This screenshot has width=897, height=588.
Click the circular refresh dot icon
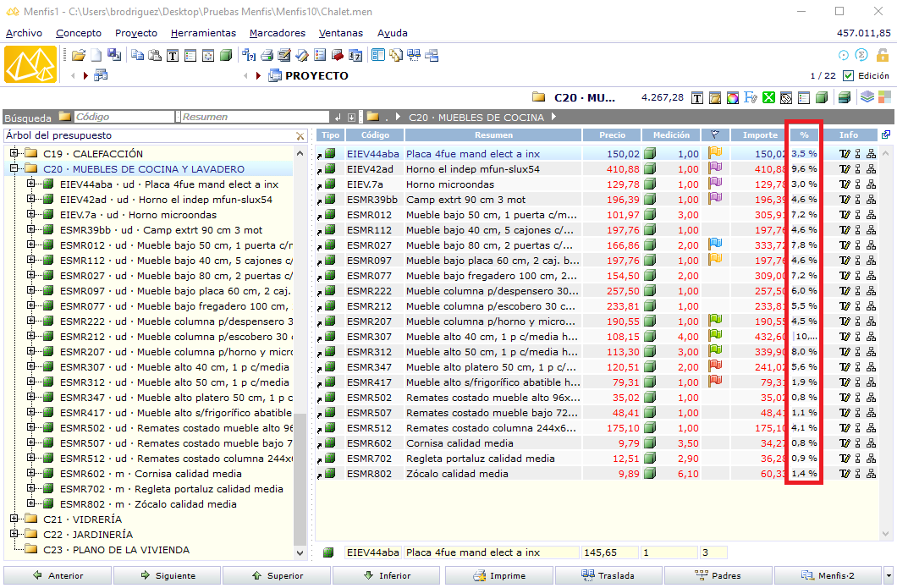pos(843,56)
